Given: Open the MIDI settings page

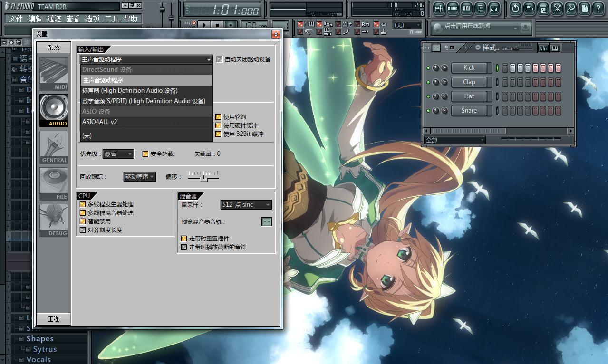Looking at the screenshot, I should pyautogui.click(x=54, y=74).
